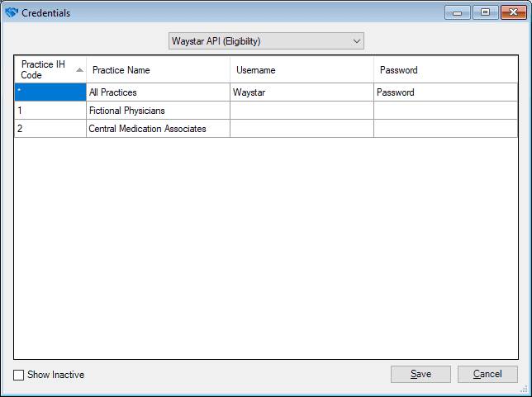
Task: Select Central Medication Associates practice name
Action: point(158,129)
